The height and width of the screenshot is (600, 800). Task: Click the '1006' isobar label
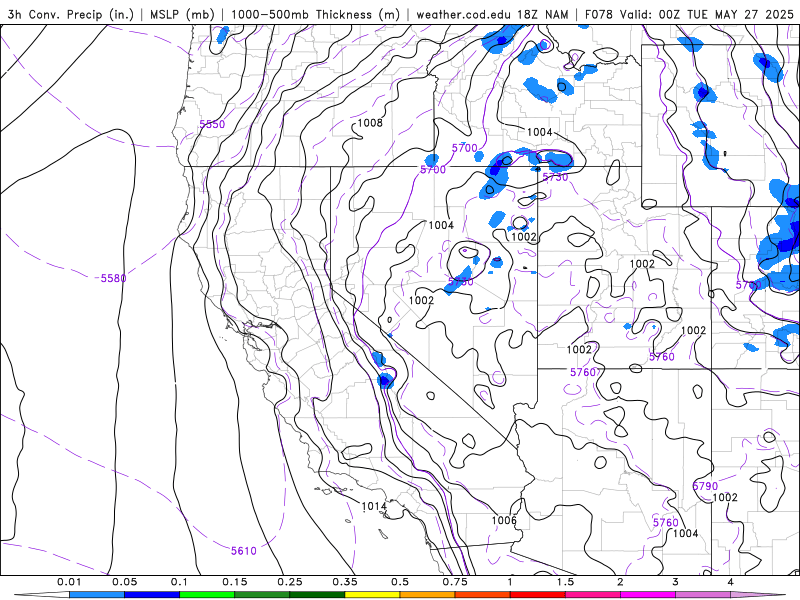504,520
